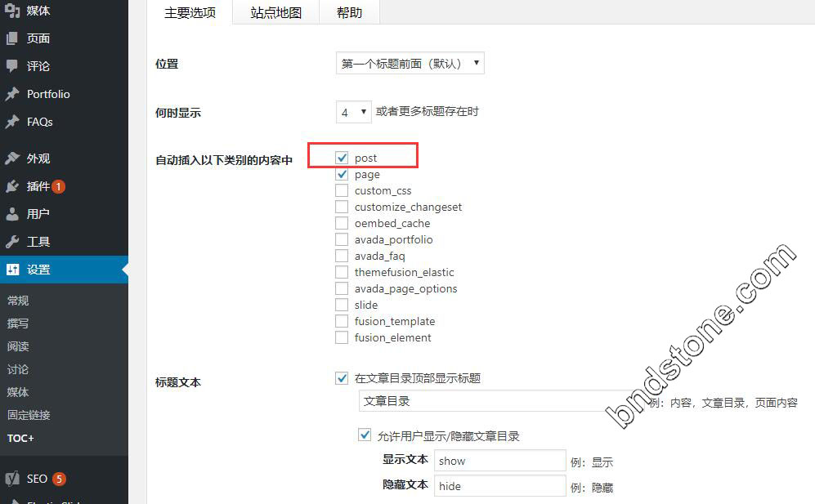The image size is (815, 504).
Task: Go to 固定链接 settings submenu
Action: 29,415
